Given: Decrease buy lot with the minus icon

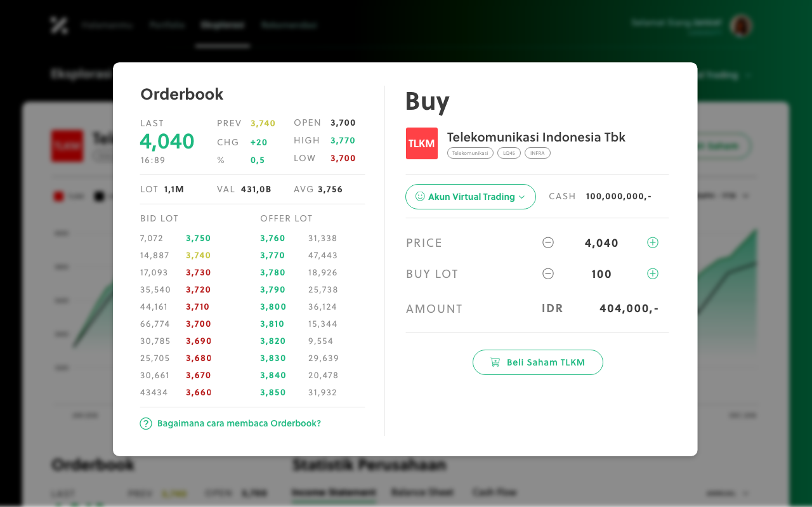Looking at the screenshot, I should [548, 273].
